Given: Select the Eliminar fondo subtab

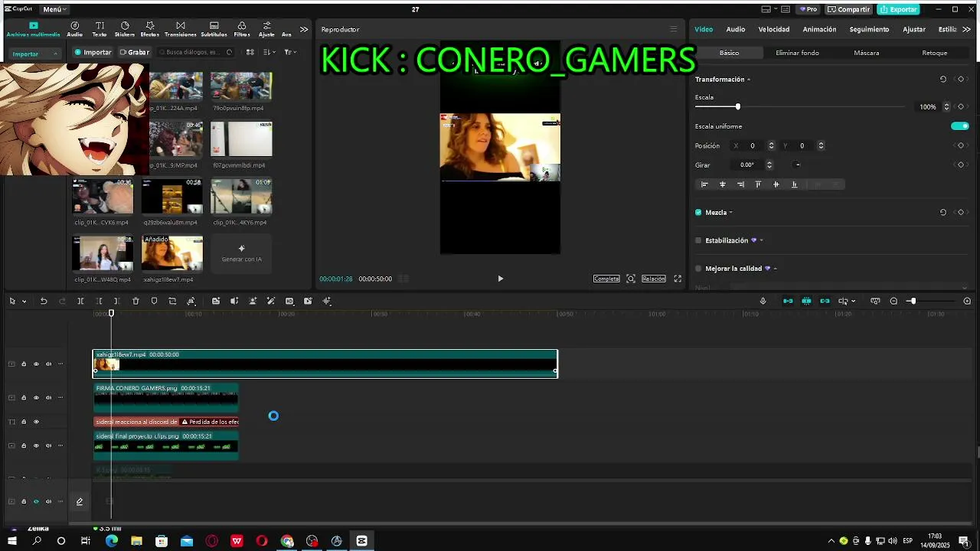Looking at the screenshot, I should pos(797,53).
